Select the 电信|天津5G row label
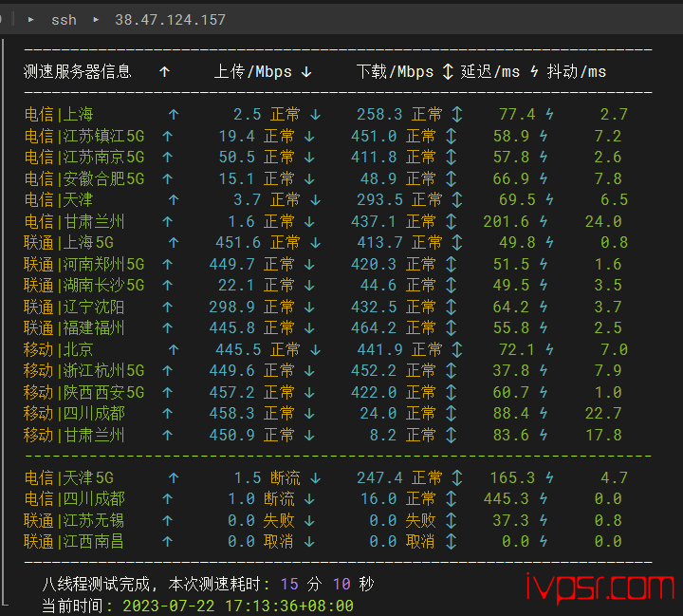The image size is (683, 616). tap(69, 477)
